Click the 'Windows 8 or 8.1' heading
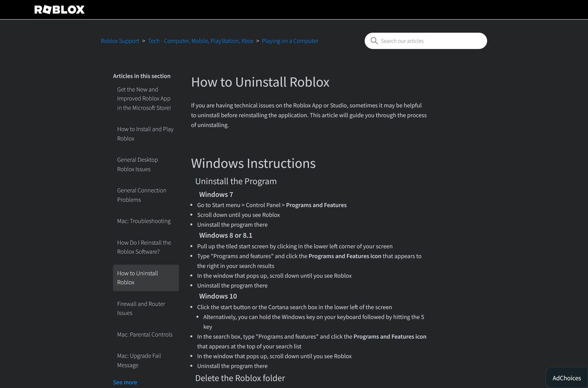This screenshot has height=388, width=588. (226, 235)
